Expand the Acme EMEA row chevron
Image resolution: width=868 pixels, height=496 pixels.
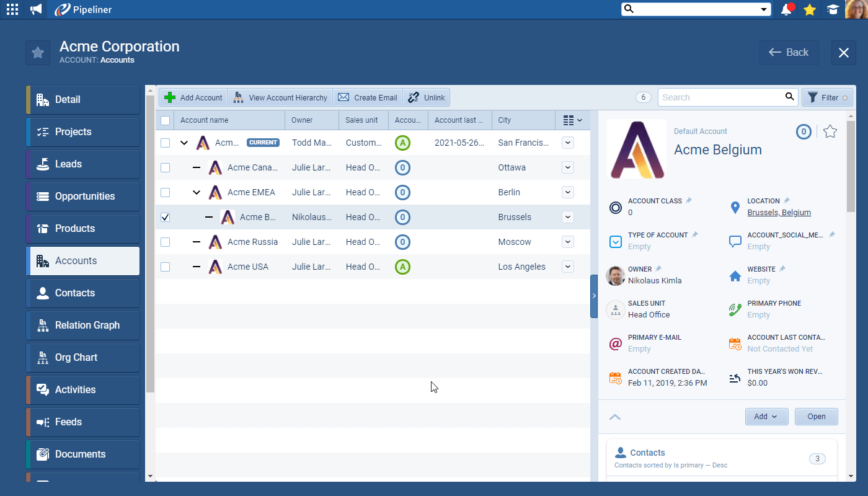[197, 192]
